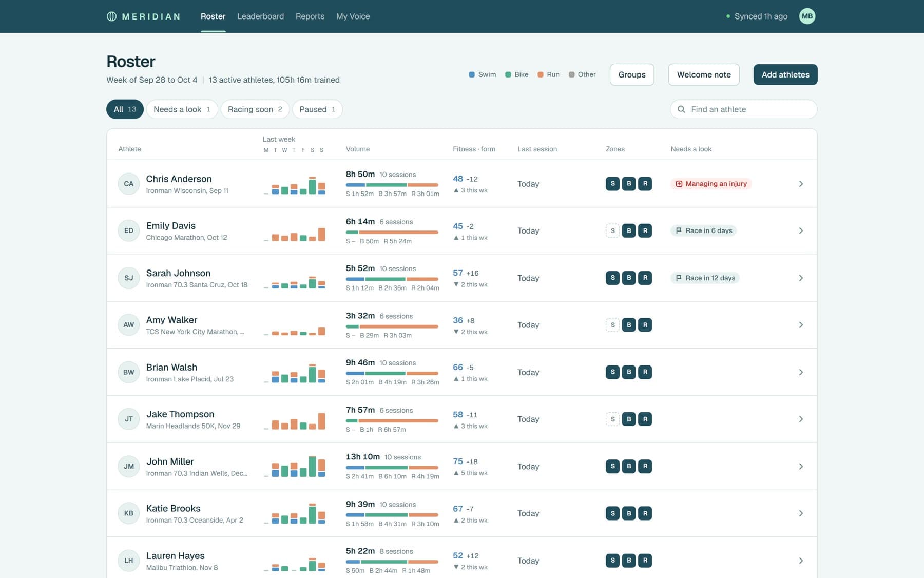Click Emily Davis's unset swim zone badge

click(612, 231)
